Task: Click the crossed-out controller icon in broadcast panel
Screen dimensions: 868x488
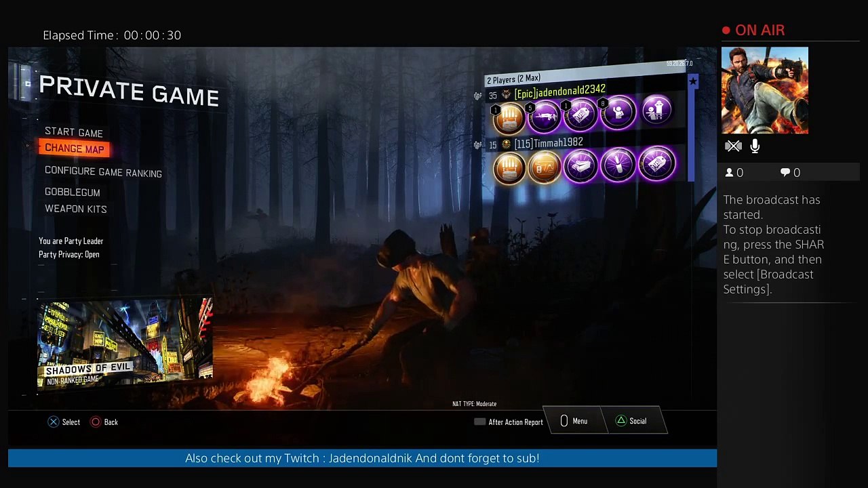Action: coord(733,146)
